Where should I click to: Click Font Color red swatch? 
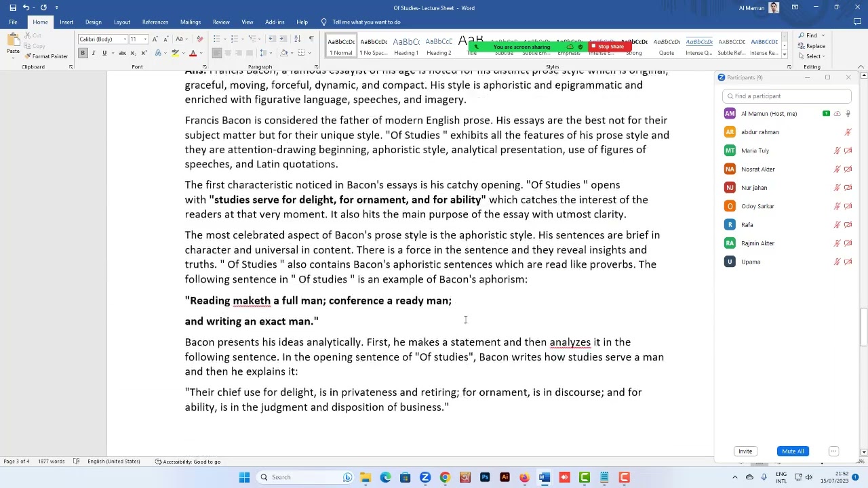[x=193, y=53]
